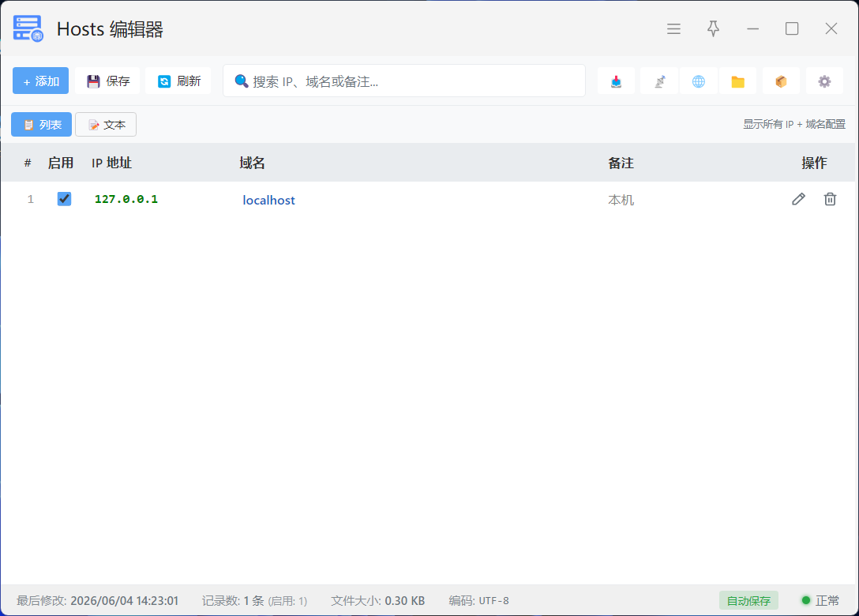Focus the 搜索 IP、域名或备注 search field
859x616 pixels.
(403, 81)
